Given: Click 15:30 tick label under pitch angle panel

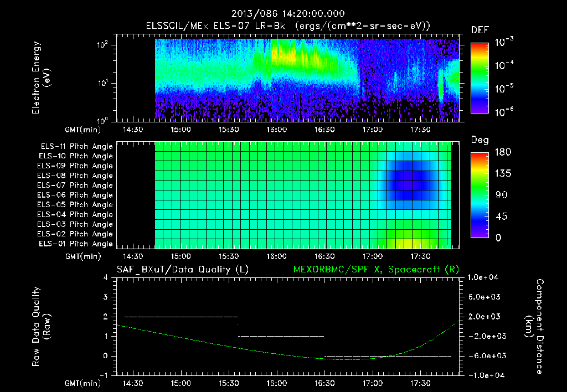Looking at the screenshot, I should click(x=229, y=256).
